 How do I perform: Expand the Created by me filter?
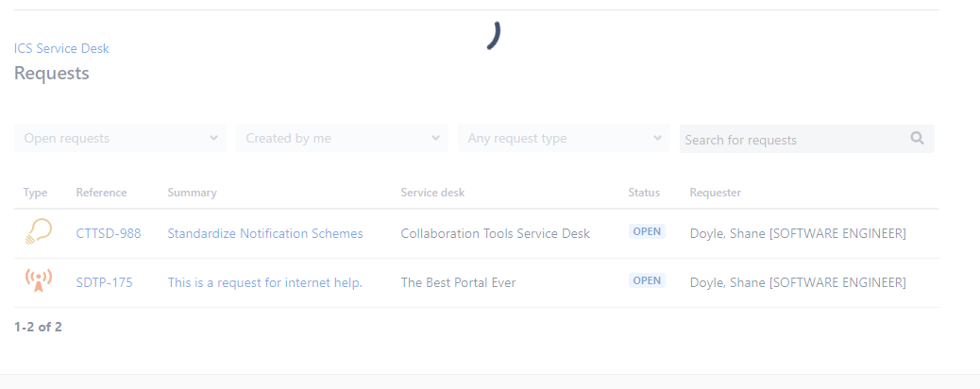coord(342,138)
